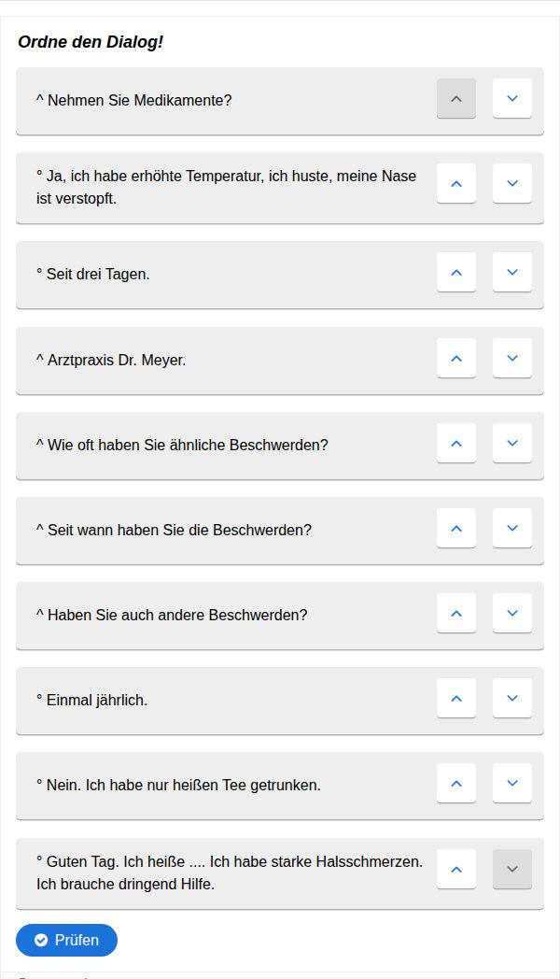Move 'Arztpraxis Dr. Meyer.' up one position
560x979 pixels.
click(456, 358)
